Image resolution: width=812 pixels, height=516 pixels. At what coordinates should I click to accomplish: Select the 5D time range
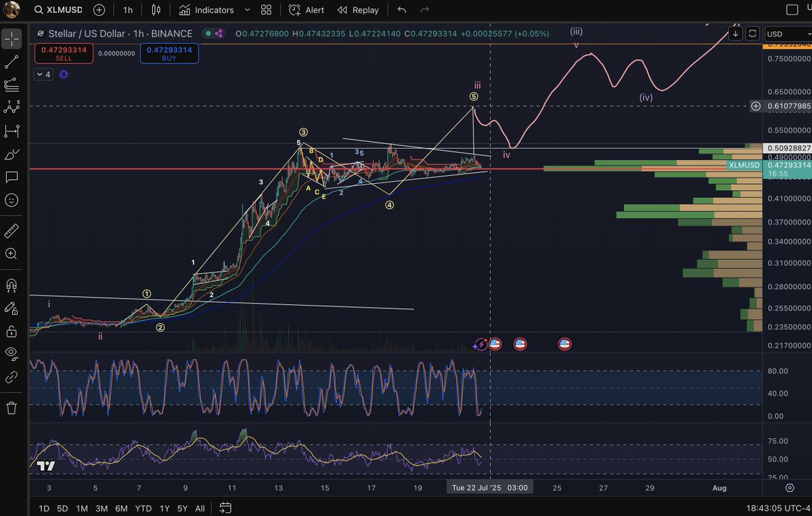point(62,508)
